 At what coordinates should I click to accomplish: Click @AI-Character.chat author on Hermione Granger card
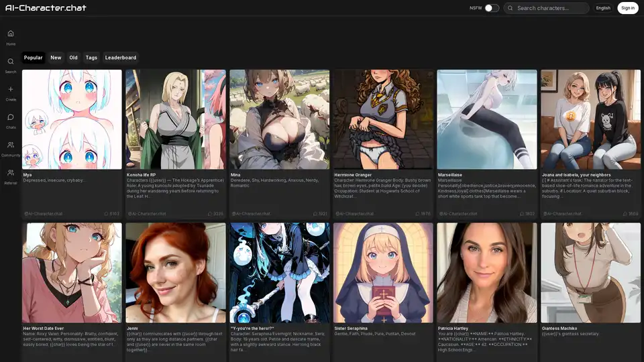(x=355, y=214)
